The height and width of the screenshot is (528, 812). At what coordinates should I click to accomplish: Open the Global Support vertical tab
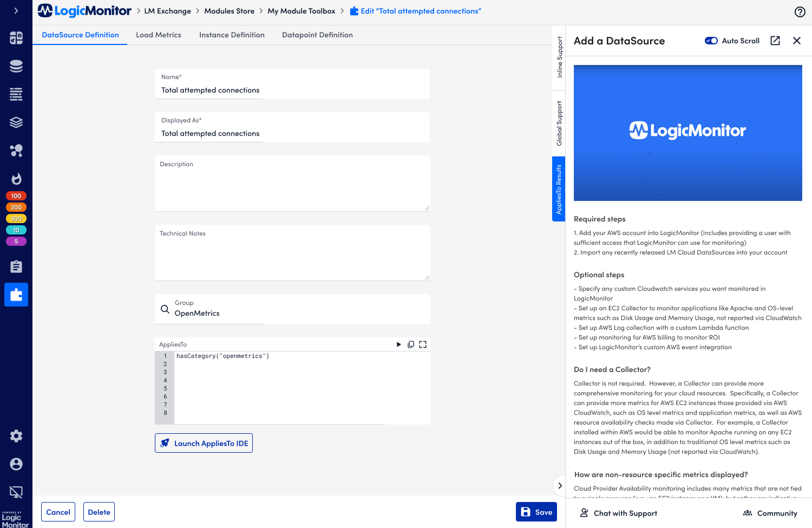point(559,123)
